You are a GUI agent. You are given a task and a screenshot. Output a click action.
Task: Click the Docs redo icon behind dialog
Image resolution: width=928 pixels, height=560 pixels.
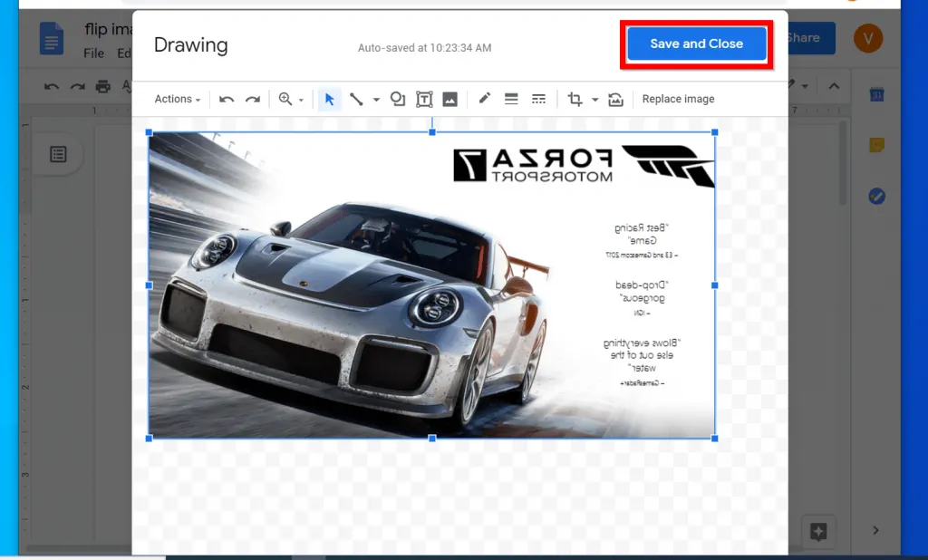tap(78, 86)
